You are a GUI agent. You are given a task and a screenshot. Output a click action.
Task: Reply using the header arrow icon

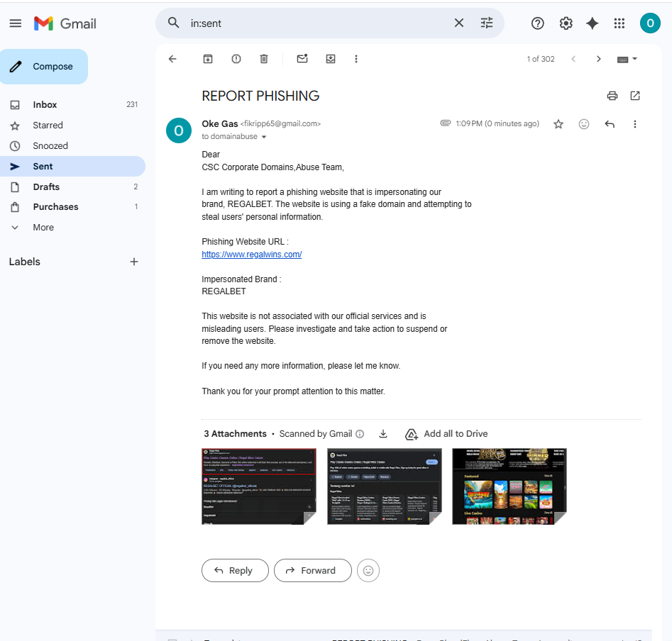(x=610, y=124)
